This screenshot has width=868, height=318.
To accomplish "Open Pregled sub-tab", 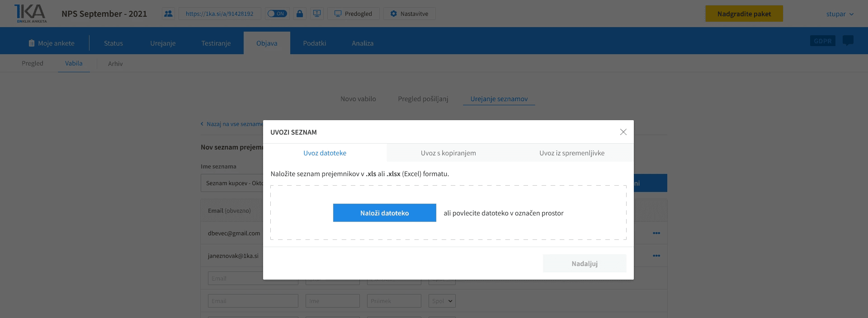I will pos(33,63).
